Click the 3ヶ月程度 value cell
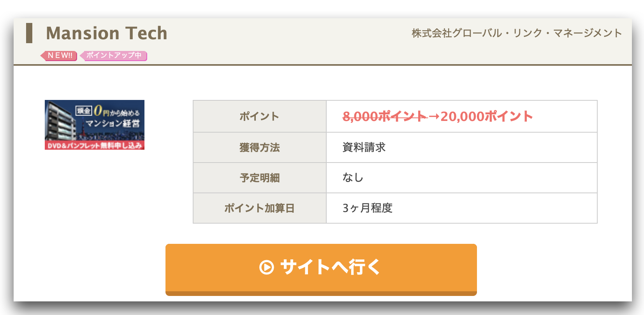The width and height of the screenshot is (644, 315). click(x=462, y=208)
